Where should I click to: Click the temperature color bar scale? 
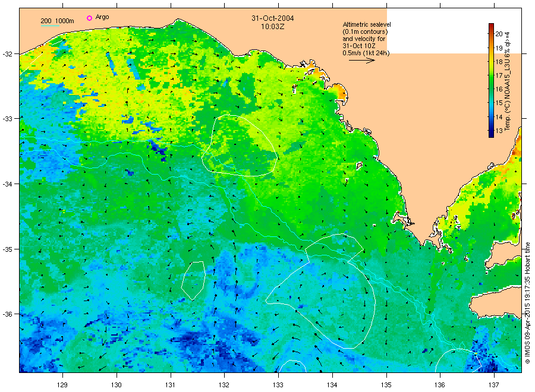pyautogui.click(x=491, y=80)
